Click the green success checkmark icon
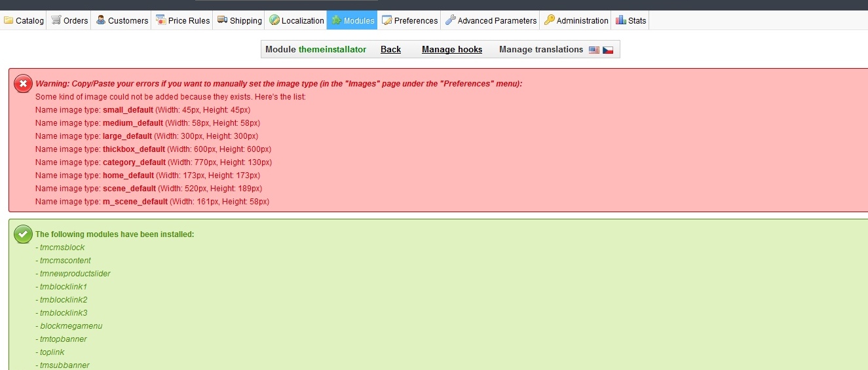868x370 pixels. [x=23, y=234]
